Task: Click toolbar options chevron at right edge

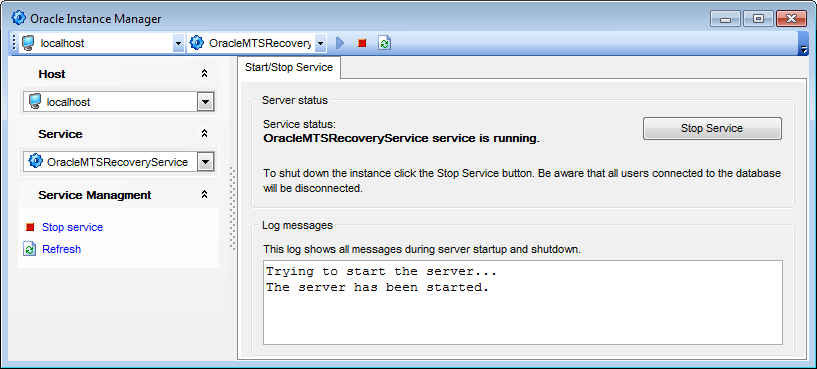Action: (x=803, y=50)
